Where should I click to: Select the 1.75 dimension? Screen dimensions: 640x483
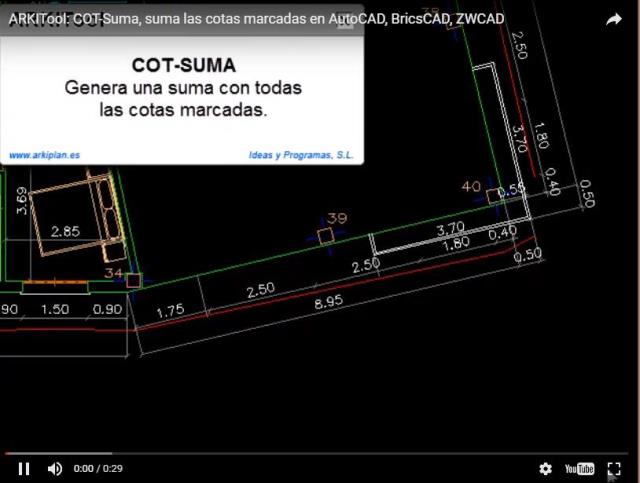171,312
